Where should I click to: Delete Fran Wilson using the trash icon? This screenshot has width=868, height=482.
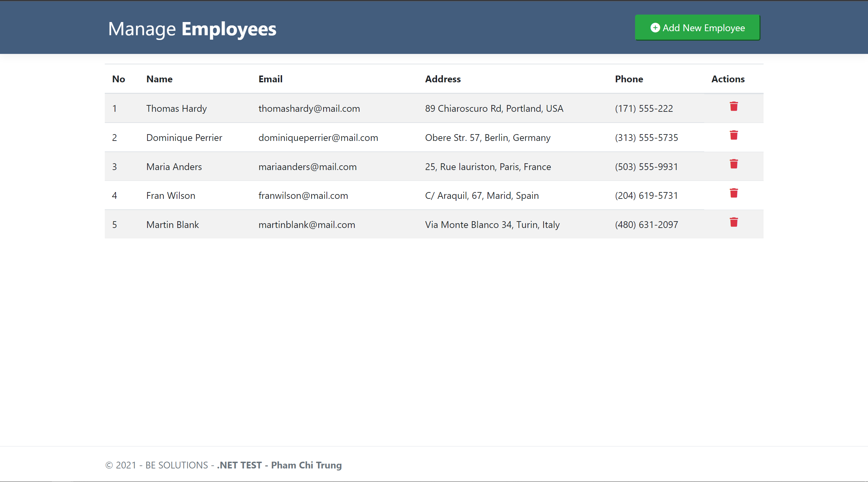point(734,193)
